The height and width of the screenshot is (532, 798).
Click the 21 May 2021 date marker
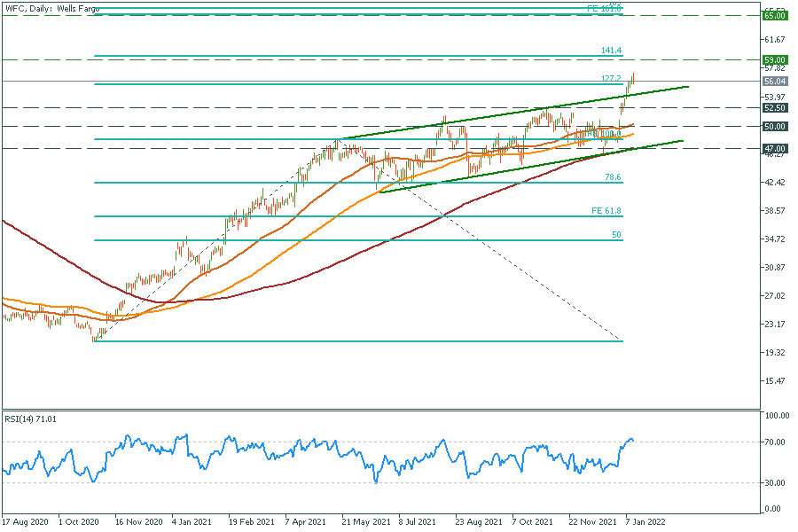click(361, 523)
